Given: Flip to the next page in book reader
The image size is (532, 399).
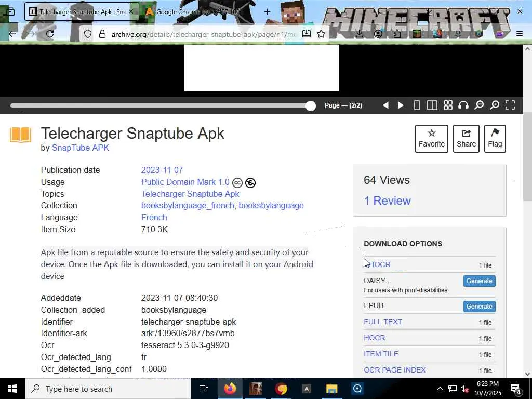Looking at the screenshot, I should click(401, 105).
